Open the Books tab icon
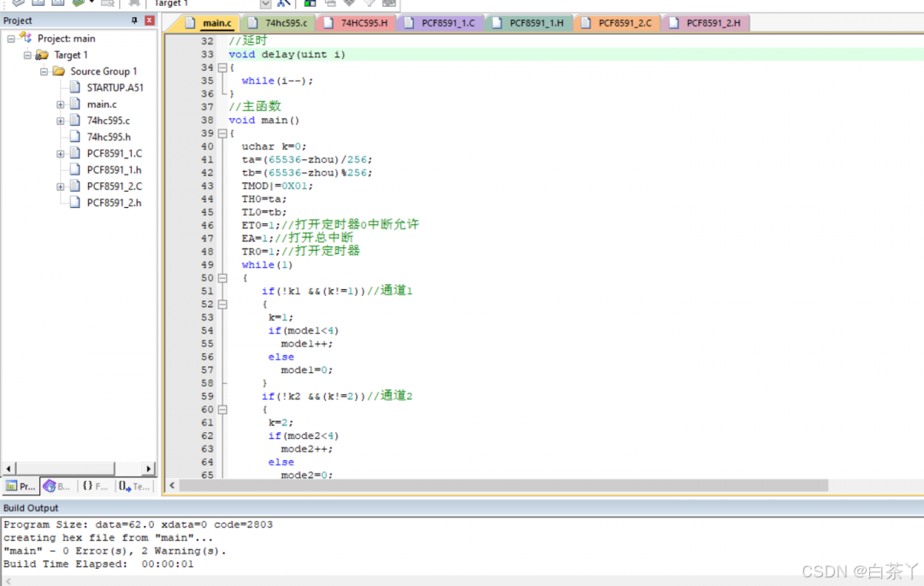Screen dimensions: 924x586 (56, 486)
